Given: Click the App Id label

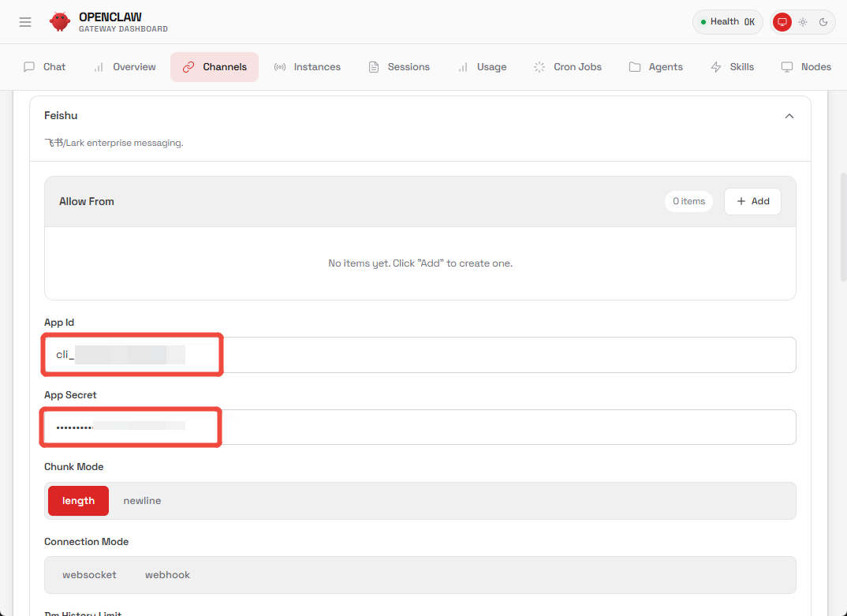Looking at the screenshot, I should point(59,323).
